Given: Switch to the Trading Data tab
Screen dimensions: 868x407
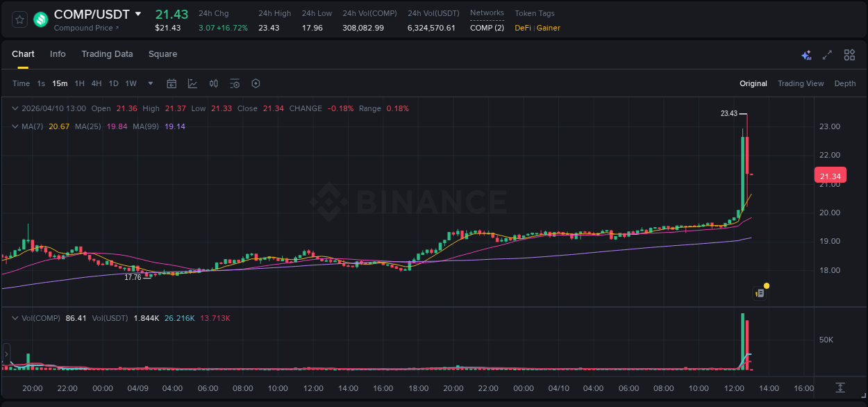Looking at the screenshot, I should (x=107, y=54).
